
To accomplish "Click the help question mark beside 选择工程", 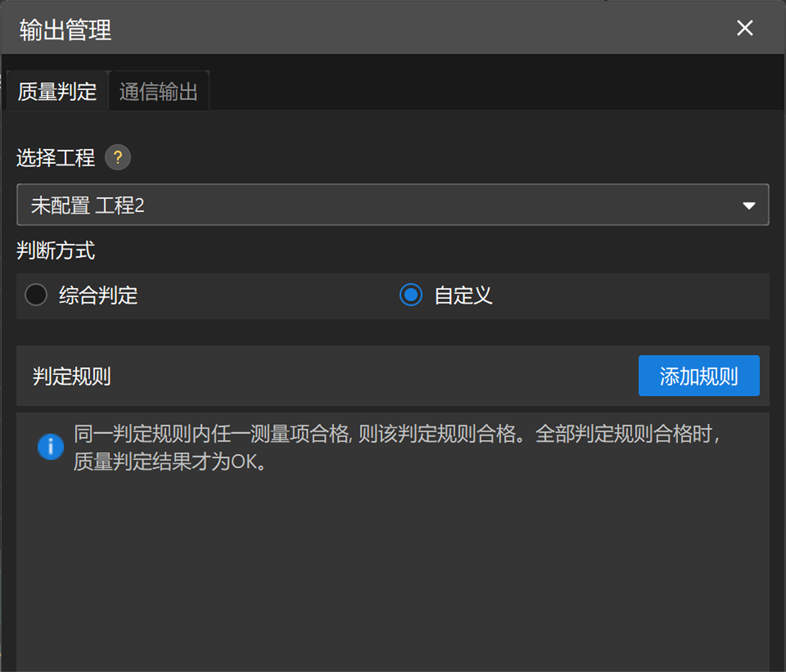I will (117, 157).
